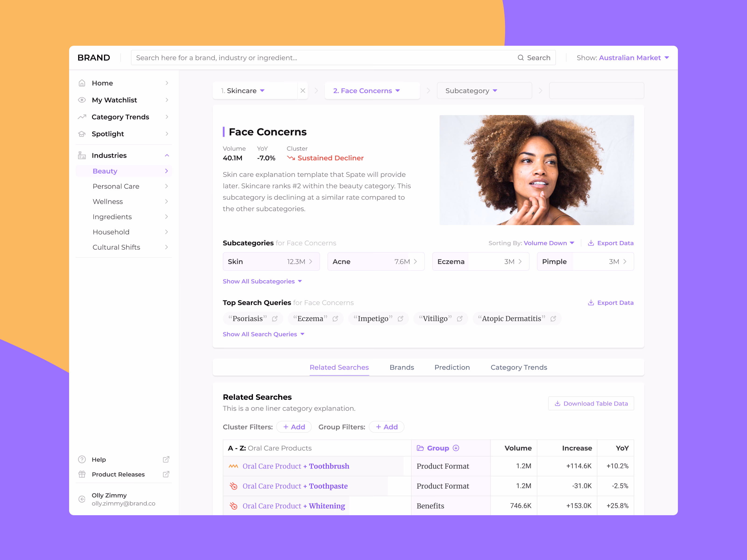Switch to the Brands tab

point(402,367)
